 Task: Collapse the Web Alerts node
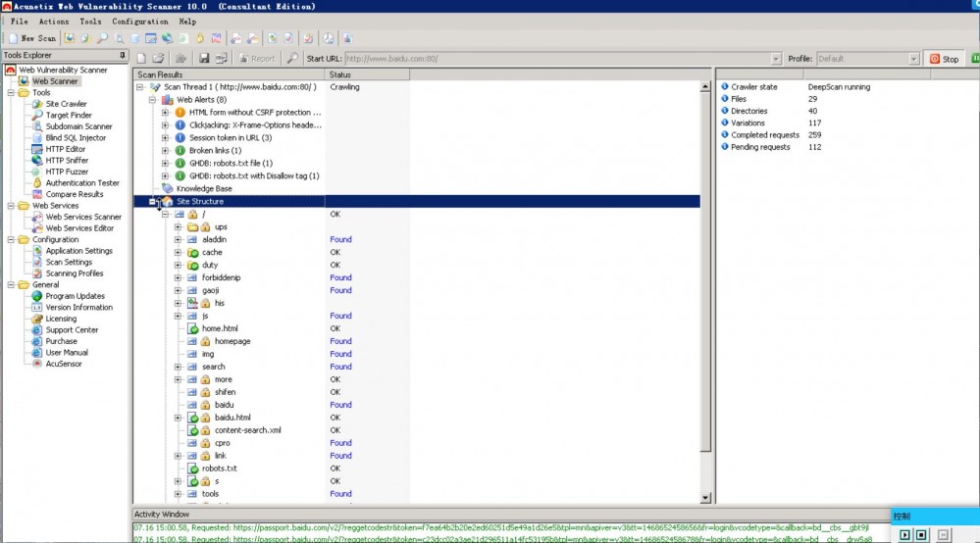[153, 100]
